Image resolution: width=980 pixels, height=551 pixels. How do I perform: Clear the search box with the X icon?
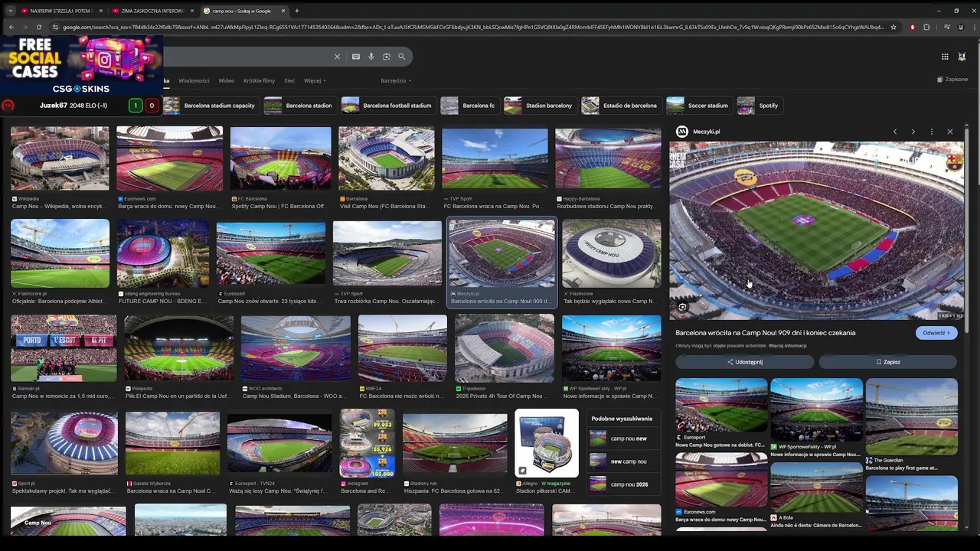tap(337, 57)
